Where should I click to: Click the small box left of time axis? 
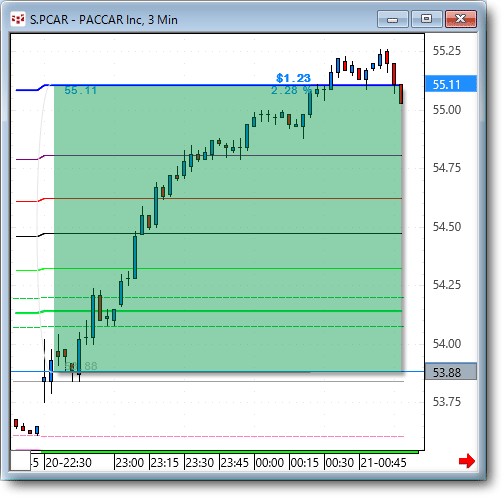(x=21, y=460)
